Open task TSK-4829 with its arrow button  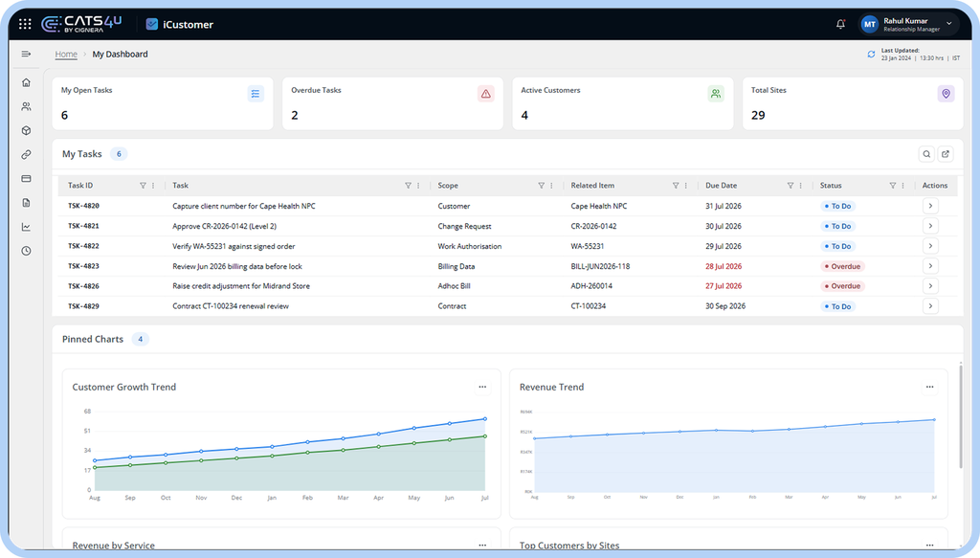[x=930, y=306]
